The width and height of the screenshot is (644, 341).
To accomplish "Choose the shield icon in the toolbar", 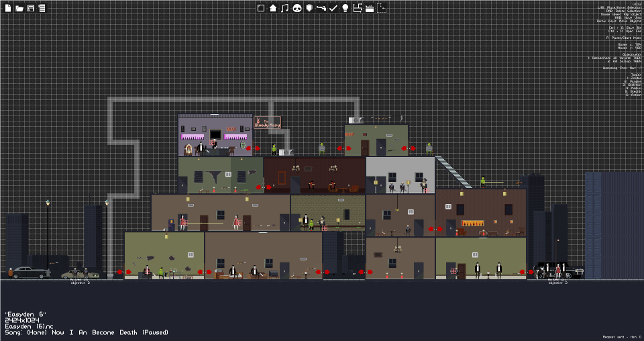I will pyautogui.click(x=309, y=8).
